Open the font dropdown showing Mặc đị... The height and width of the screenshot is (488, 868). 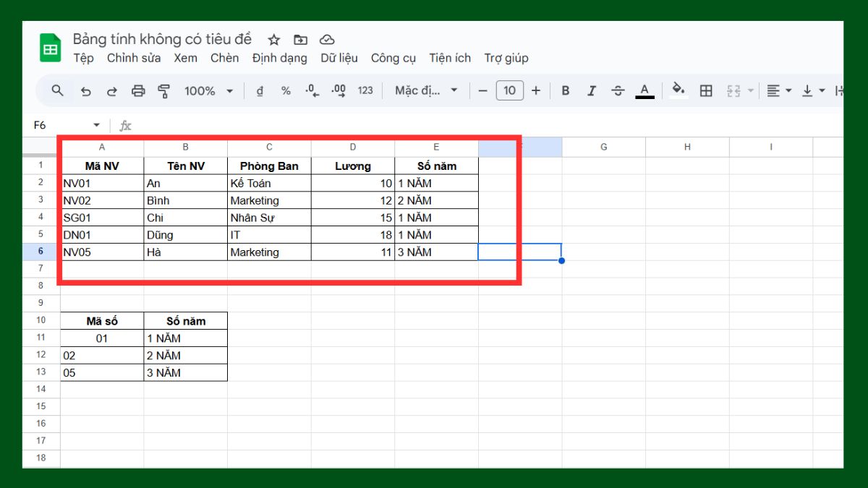pyautogui.click(x=425, y=90)
